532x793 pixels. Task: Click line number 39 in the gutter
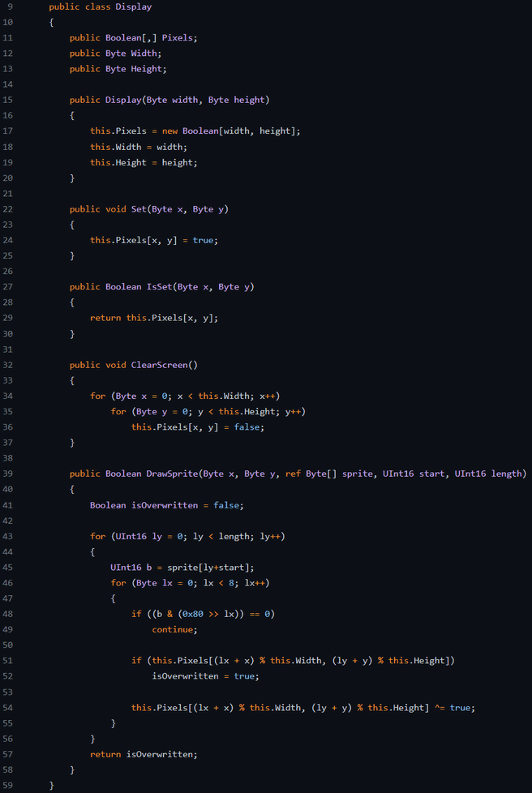[x=7, y=474]
